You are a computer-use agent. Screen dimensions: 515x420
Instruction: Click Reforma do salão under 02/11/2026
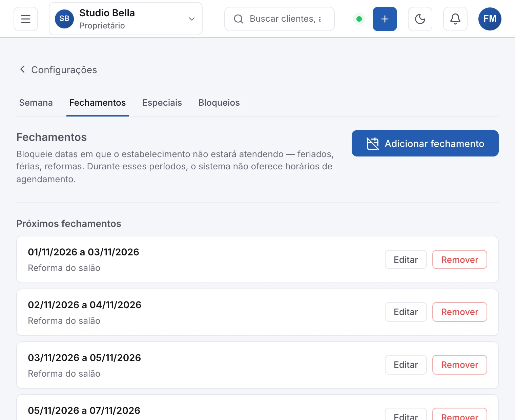[64, 321]
